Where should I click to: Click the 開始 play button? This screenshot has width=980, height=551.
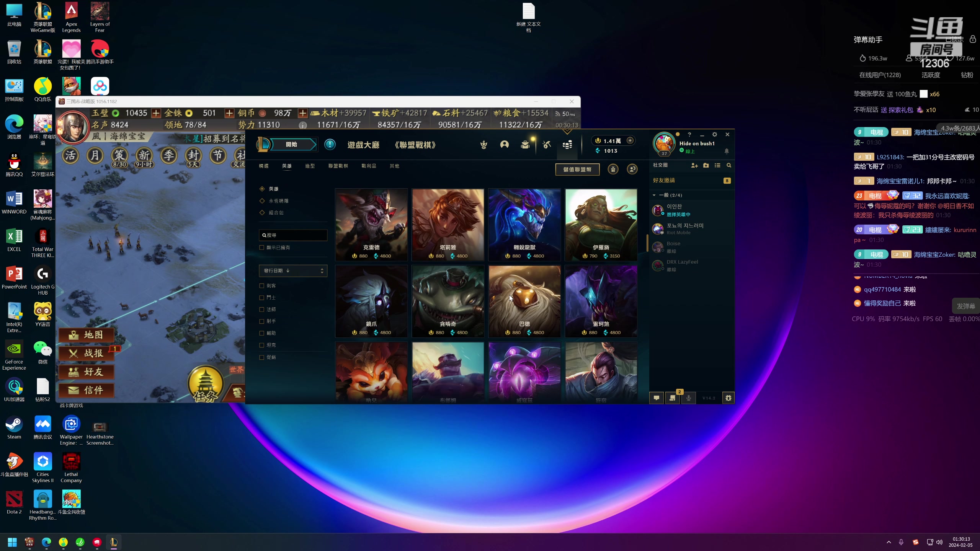pyautogui.click(x=292, y=145)
